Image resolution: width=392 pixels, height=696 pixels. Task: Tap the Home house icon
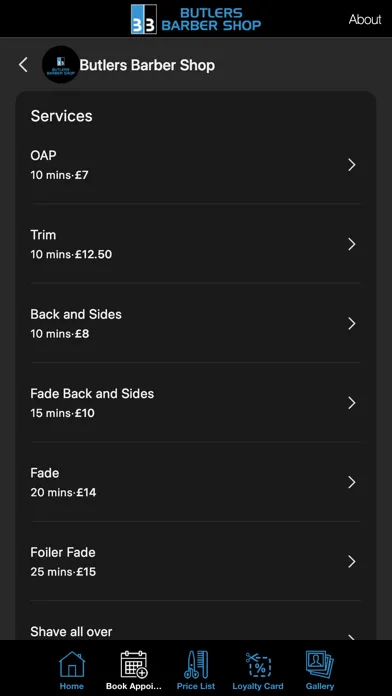click(x=71, y=664)
